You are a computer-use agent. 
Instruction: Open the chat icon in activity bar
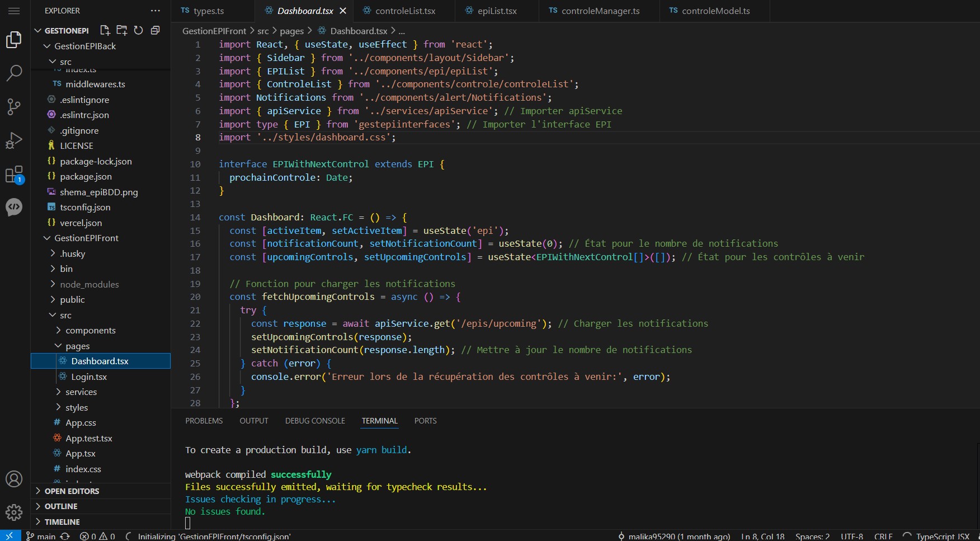[14, 207]
